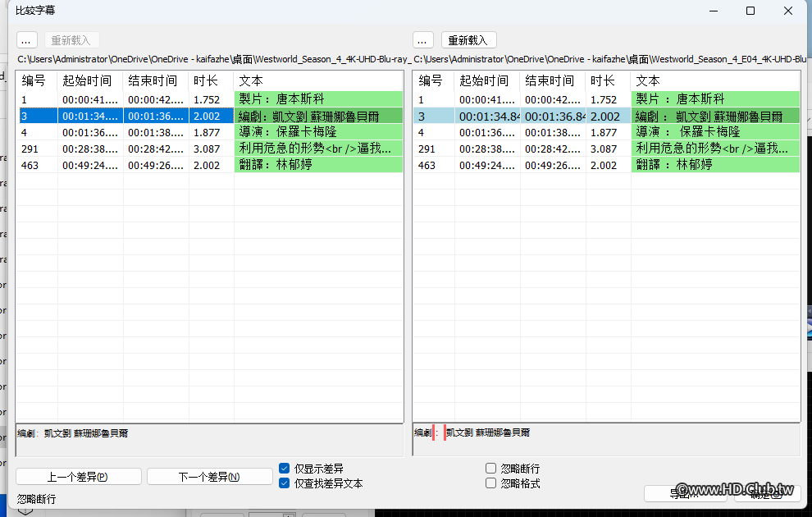Click right text preview box with red marks
Image resolution: width=812 pixels, height=517 pixels.
pos(607,441)
